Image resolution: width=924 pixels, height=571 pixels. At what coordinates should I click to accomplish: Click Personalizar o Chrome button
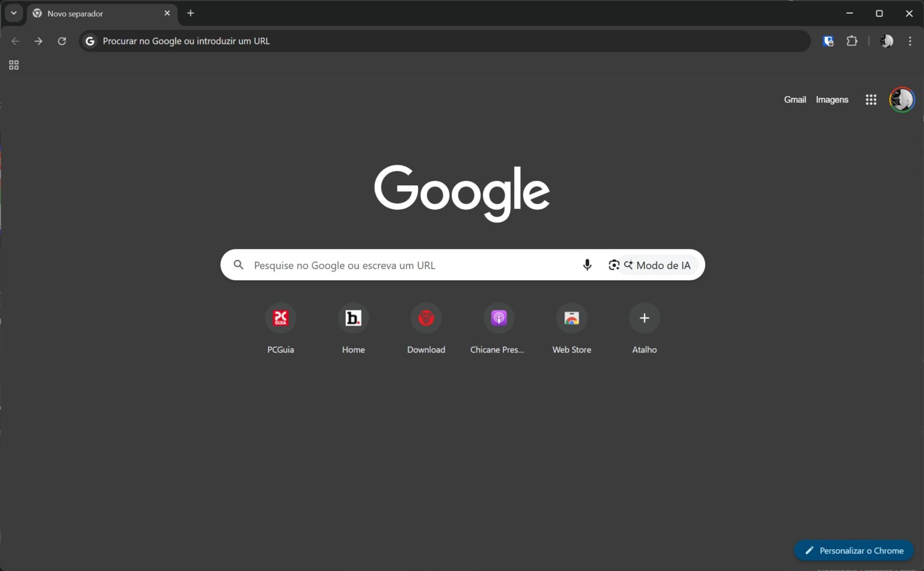coord(854,551)
